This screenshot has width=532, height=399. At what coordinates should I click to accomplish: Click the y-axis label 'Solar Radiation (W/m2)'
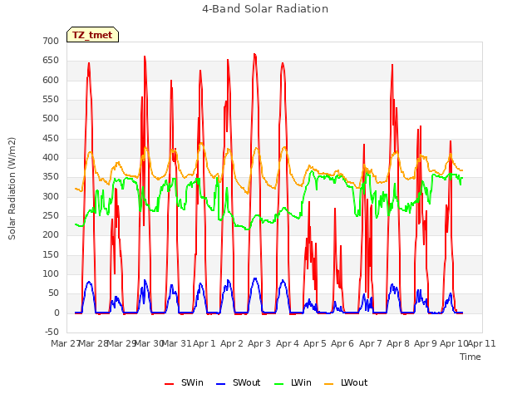12,189
